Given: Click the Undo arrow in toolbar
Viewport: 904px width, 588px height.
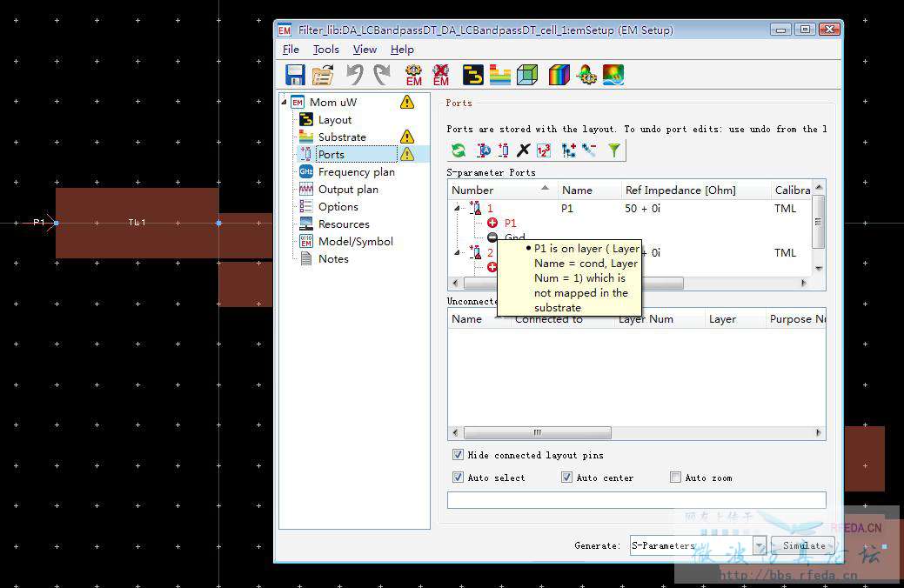Looking at the screenshot, I should [x=354, y=75].
